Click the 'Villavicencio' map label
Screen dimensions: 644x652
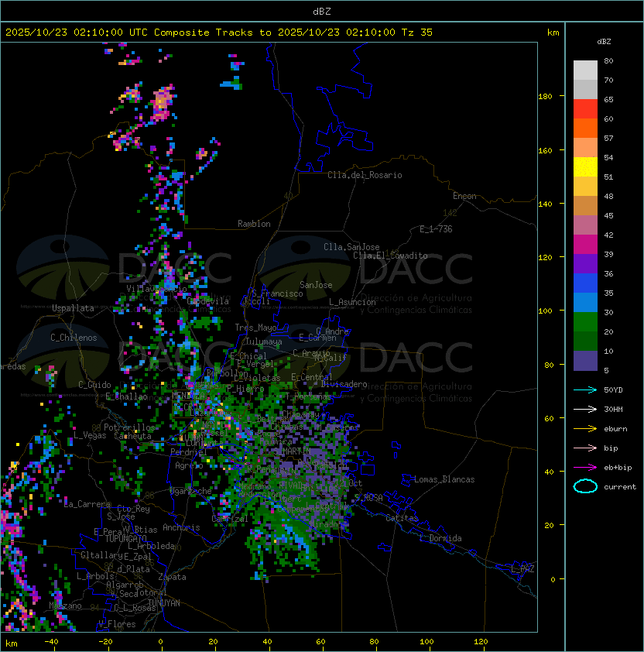pyautogui.click(x=156, y=289)
